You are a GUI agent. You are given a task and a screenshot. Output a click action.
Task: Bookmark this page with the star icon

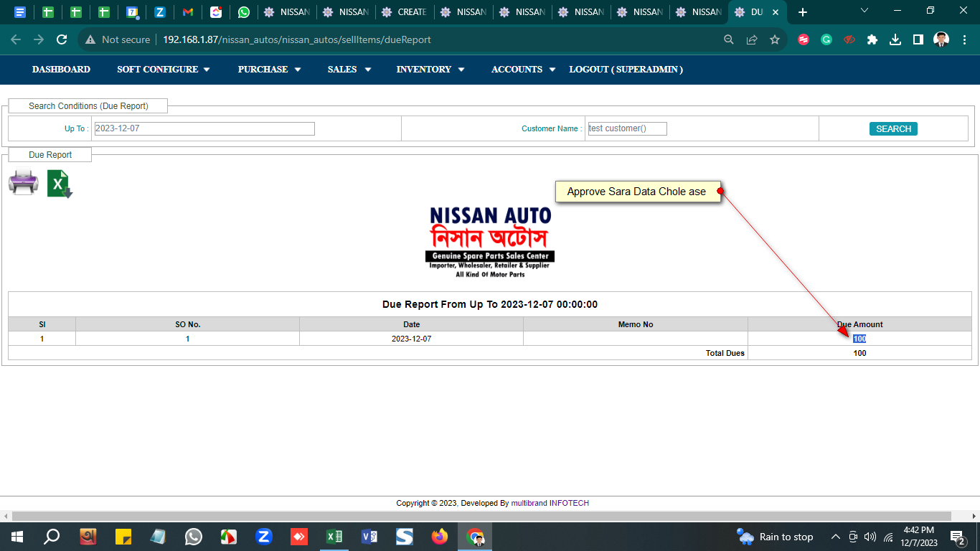tap(775, 39)
